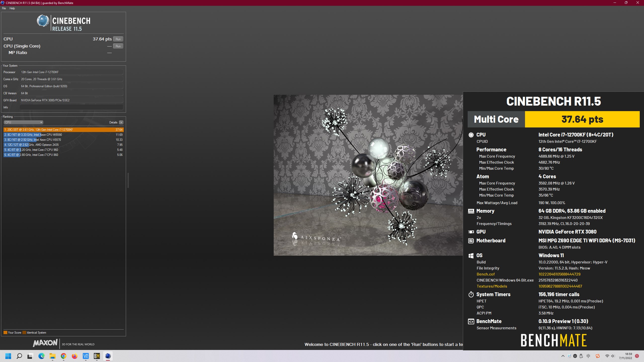Click the Cinebench globe logo
Viewport: 644px width, 362px height.
point(43,21)
